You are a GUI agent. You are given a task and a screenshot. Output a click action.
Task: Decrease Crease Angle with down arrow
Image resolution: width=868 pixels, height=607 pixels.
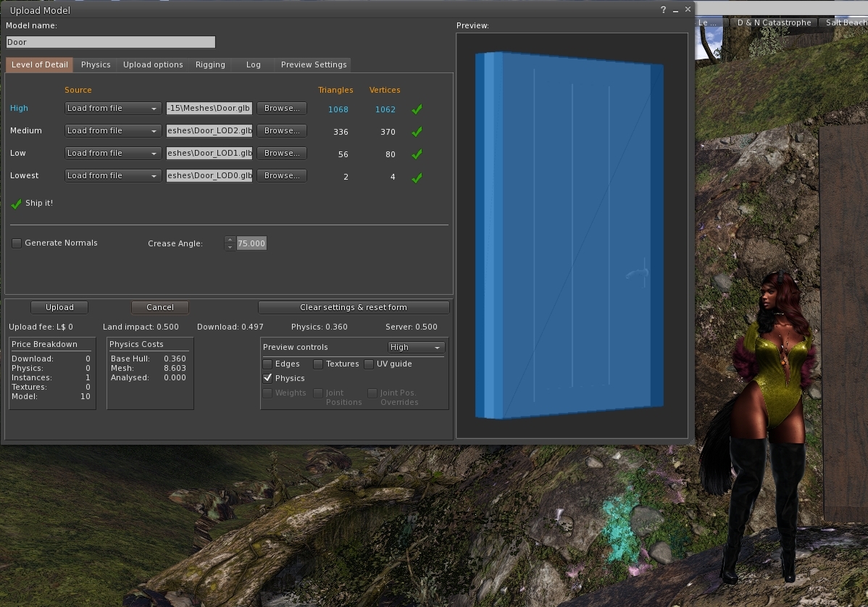pos(230,247)
